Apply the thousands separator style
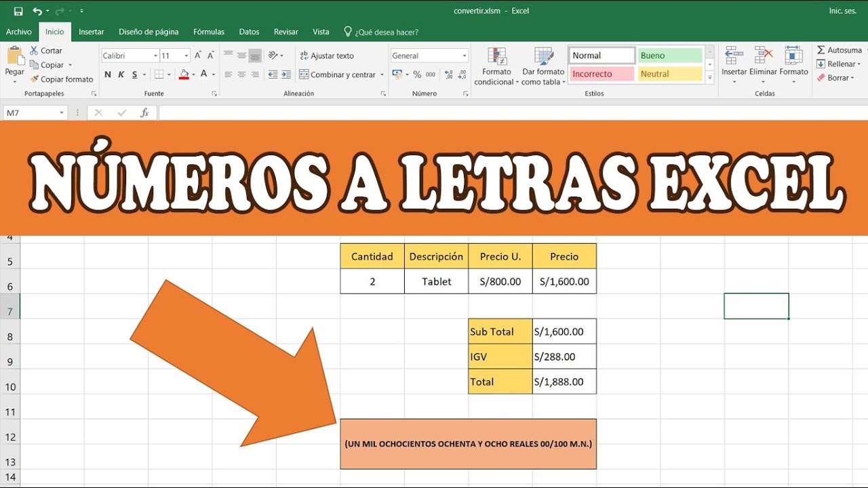 tap(431, 75)
